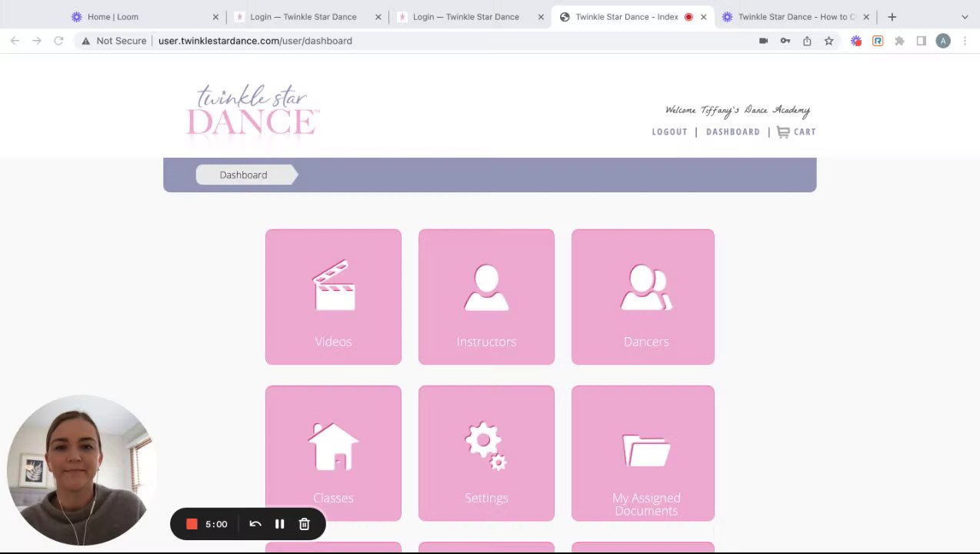
Task: Open the Dancers group tile
Action: (x=643, y=296)
